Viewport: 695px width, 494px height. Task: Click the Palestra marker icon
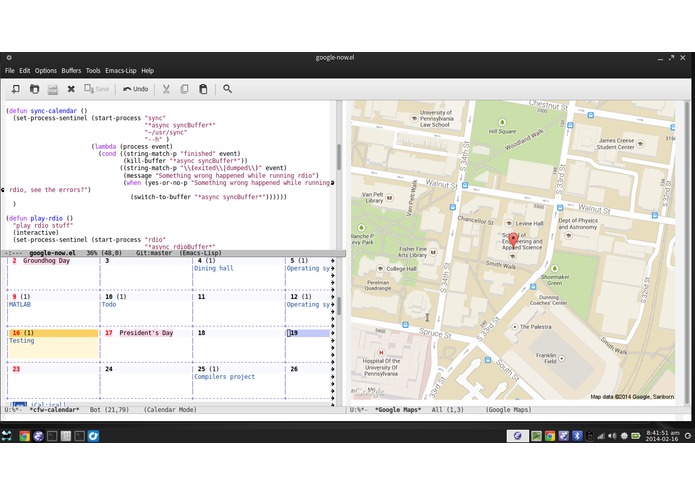click(515, 327)
